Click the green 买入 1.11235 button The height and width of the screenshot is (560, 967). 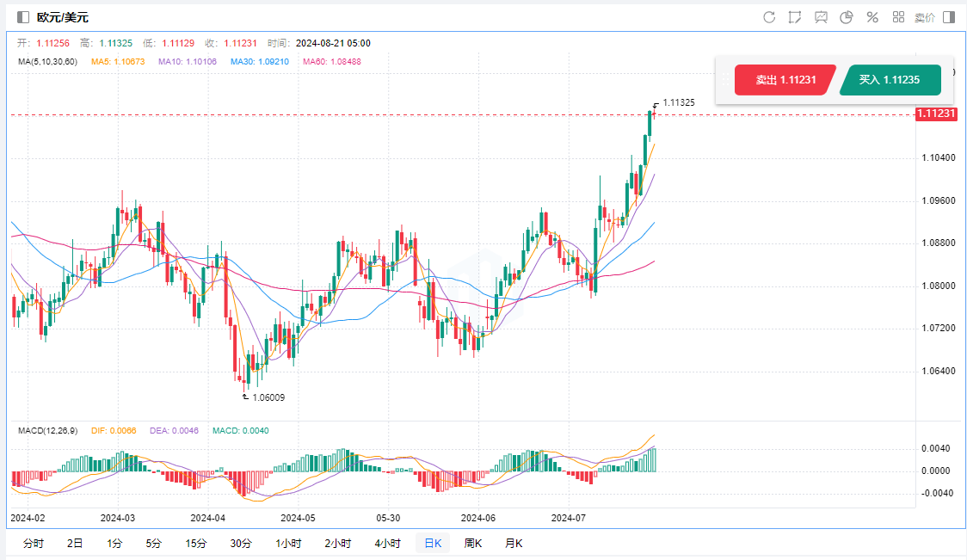(x=890, y=80)
